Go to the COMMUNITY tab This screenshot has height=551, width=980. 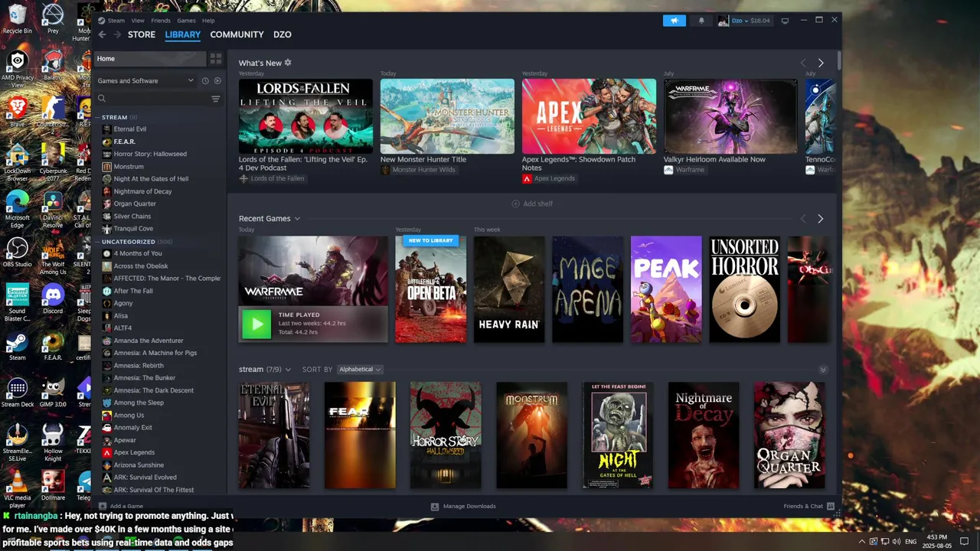[x=237, y=34]
